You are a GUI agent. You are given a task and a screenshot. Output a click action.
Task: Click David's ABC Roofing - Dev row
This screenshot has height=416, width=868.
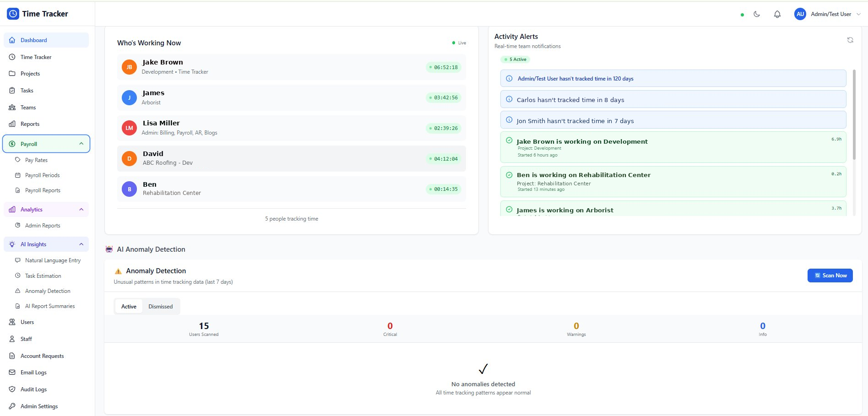tap(291, 159)
